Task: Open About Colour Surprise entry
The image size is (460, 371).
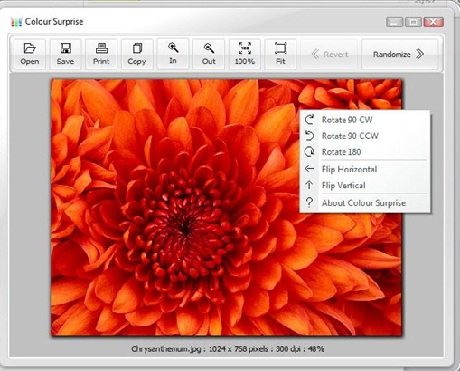Action: pyautogui.click(x=365, y=203)
